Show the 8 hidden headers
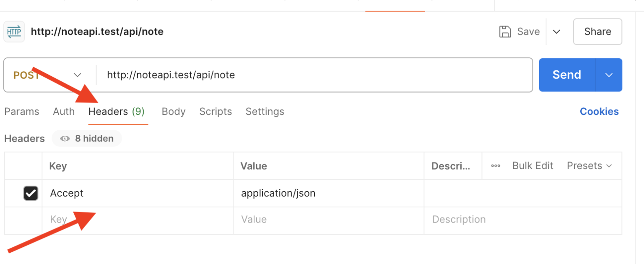Viewport: 644px width, 264px height. [x=87, y=139]
